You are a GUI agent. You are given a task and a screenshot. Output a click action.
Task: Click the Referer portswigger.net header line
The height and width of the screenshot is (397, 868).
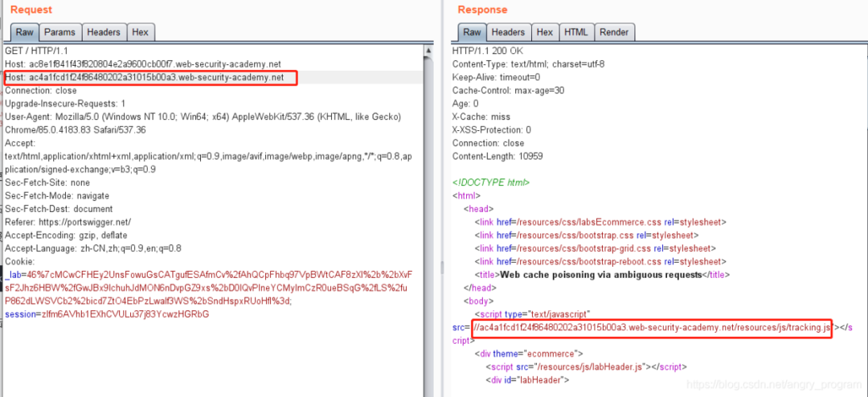tap(68, 222)
